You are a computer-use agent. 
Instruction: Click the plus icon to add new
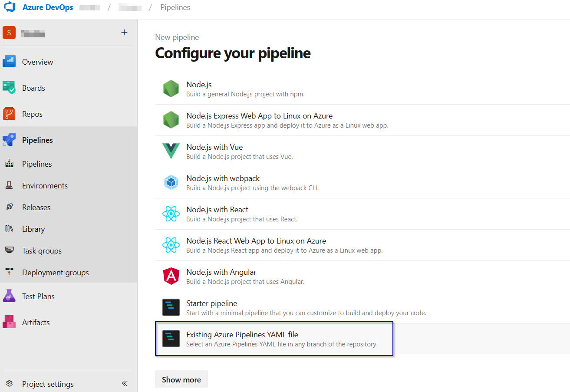click(124, 33)
